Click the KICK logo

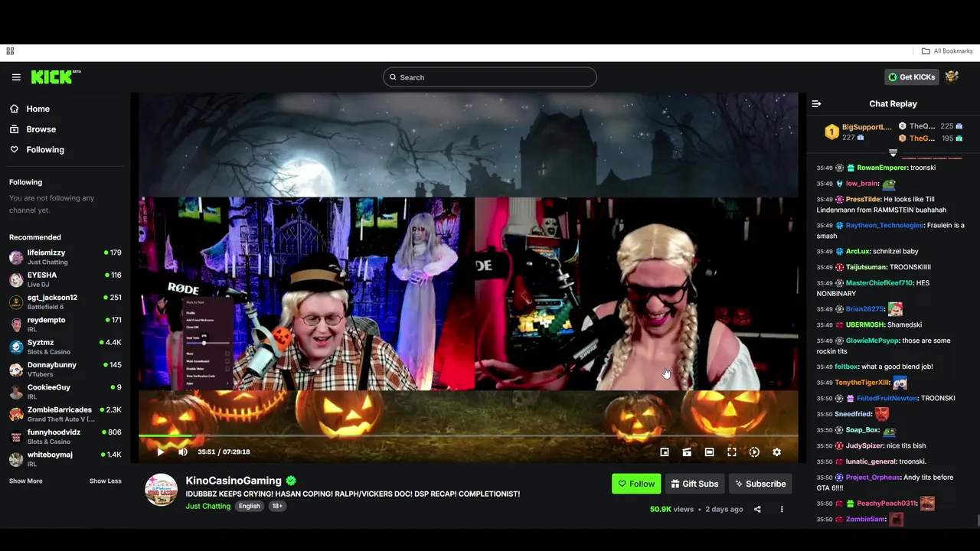point(56,77)
